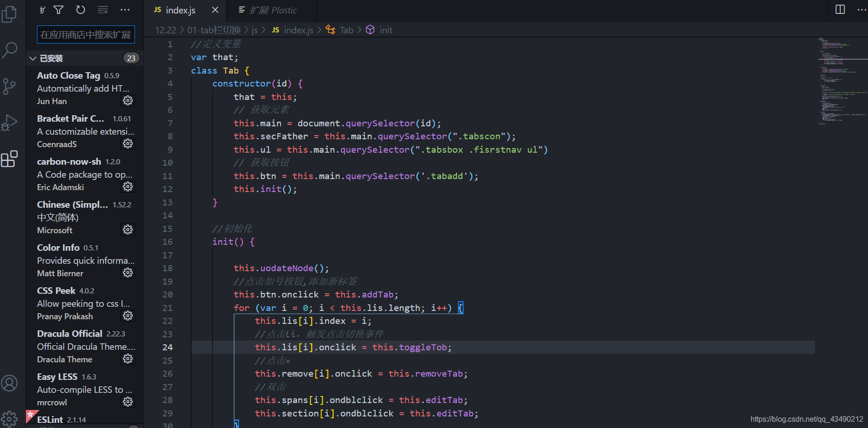The image size is (868, 428).
Task: Select breadcrumb folder 01-tab栏切换
Action: [214, 30]
